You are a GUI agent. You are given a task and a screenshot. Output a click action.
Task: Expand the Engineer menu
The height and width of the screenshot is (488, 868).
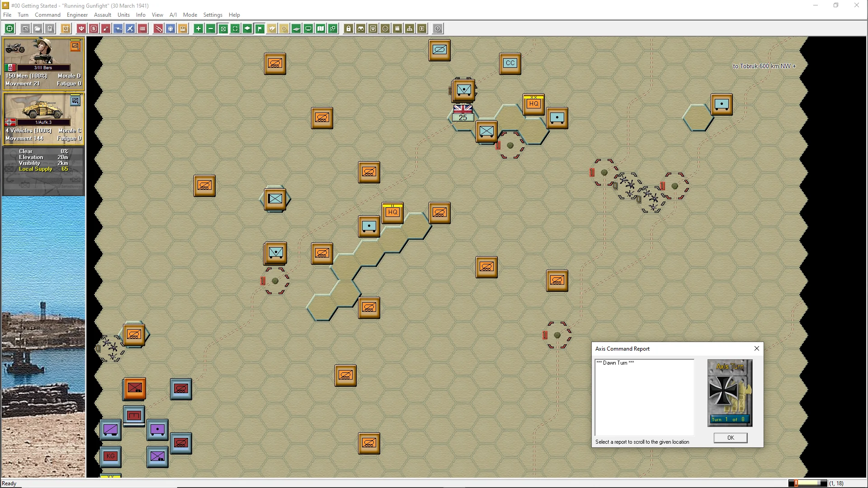coord(77,15)
